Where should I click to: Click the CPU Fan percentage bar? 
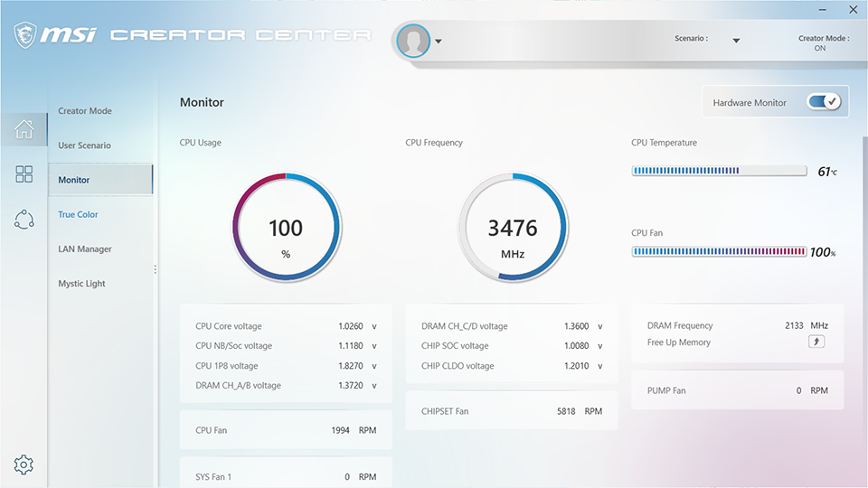pyautogui.click(x=719, y=251)
